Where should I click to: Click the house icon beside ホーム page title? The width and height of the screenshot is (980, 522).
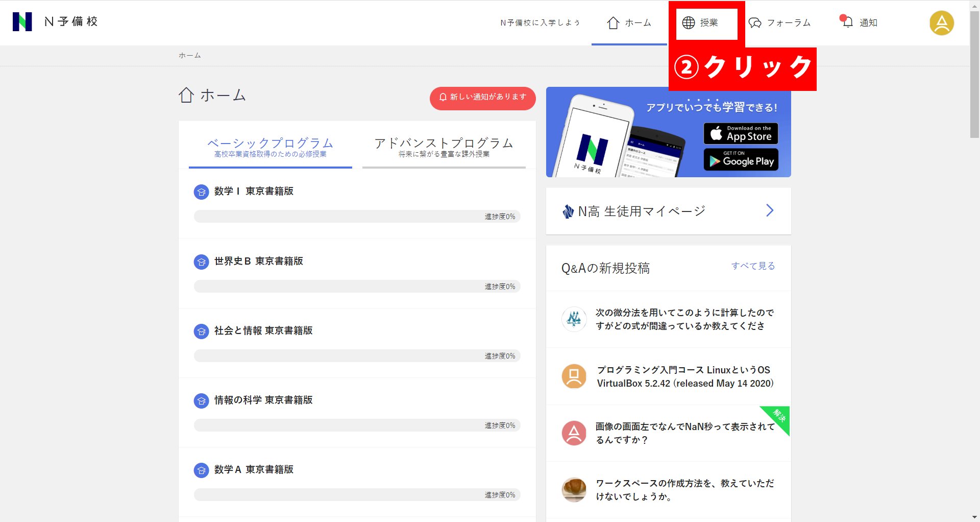186,95
